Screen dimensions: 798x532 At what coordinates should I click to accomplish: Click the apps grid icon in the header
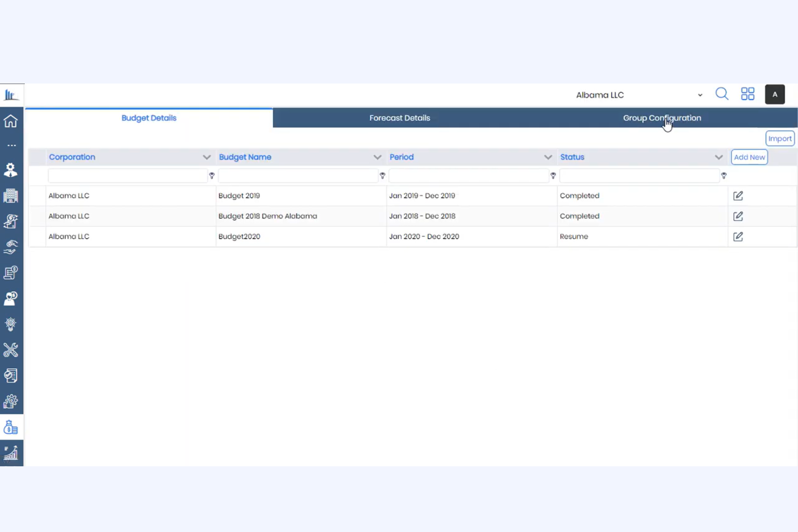[747, 94]
